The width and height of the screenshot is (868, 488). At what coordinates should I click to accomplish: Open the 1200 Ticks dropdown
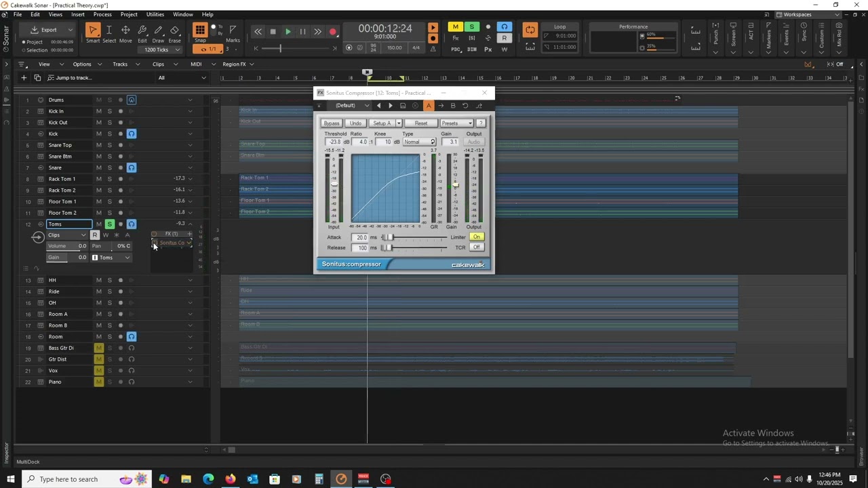click(x=161, y=49)
